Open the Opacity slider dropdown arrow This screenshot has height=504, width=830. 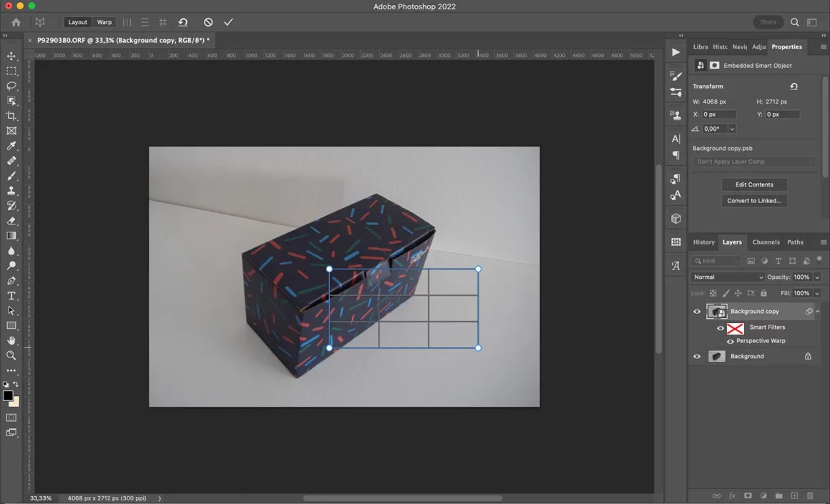(817, 277)
